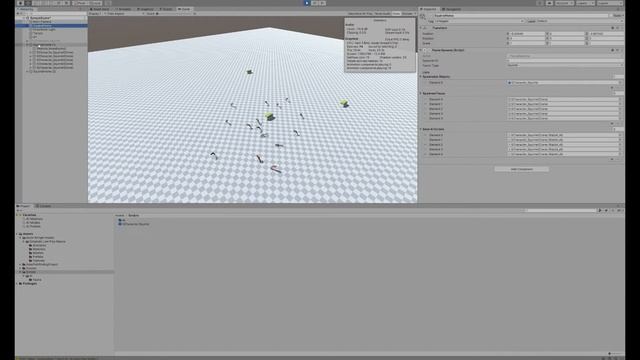Image resolution: width=640 pixels, height=360 pixels.
Task: Open the Tag dropdown in Inspector
Action: pyautogui.click(x=480, y=21)
